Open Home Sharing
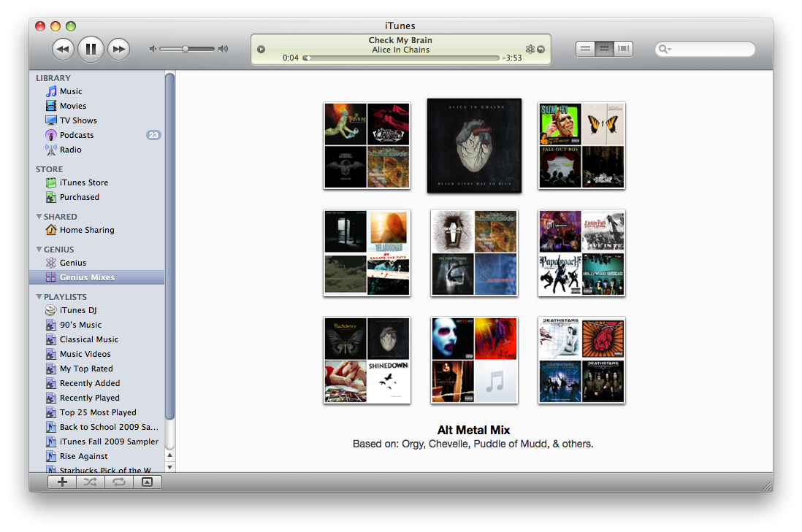 point(97,230)
